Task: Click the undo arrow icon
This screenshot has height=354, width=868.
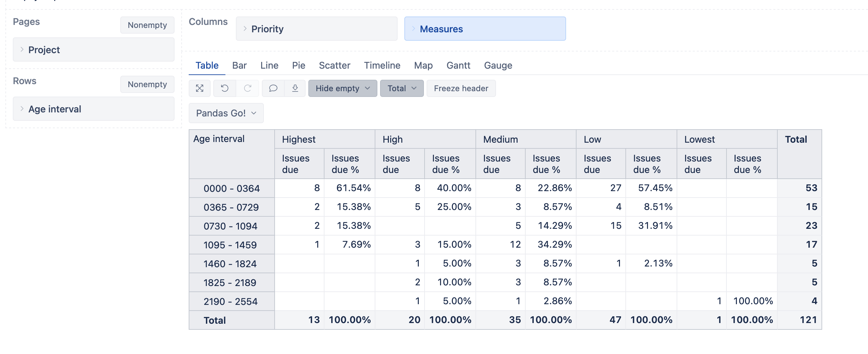Action: point(224,88)
